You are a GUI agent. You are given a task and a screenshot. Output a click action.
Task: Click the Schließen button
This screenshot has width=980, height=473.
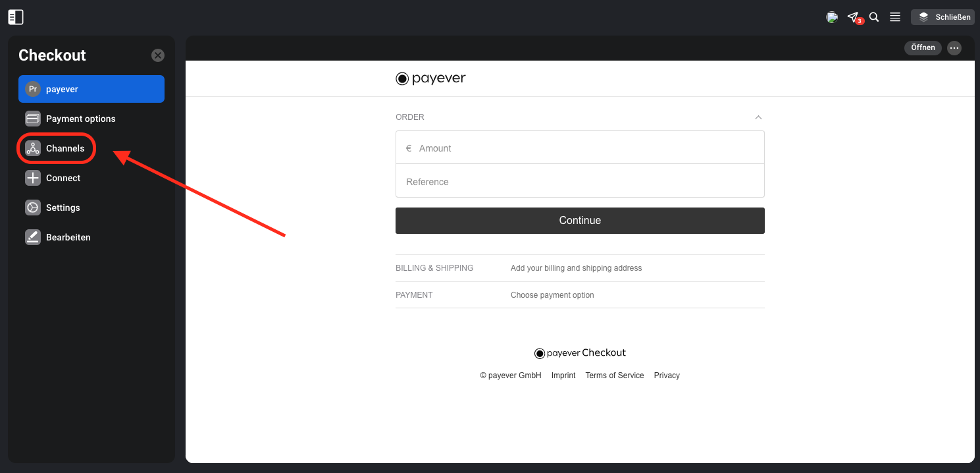pos(942,17)
